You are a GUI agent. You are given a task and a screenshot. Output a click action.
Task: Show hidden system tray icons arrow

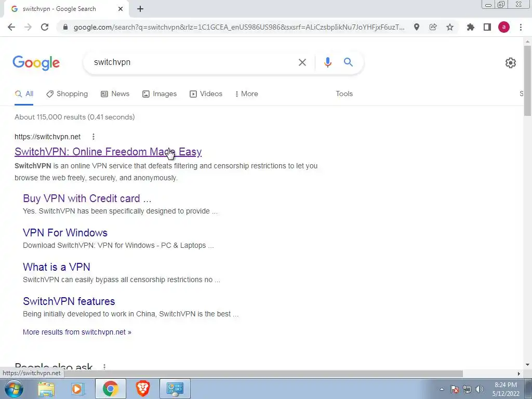(x=442, y=389)
